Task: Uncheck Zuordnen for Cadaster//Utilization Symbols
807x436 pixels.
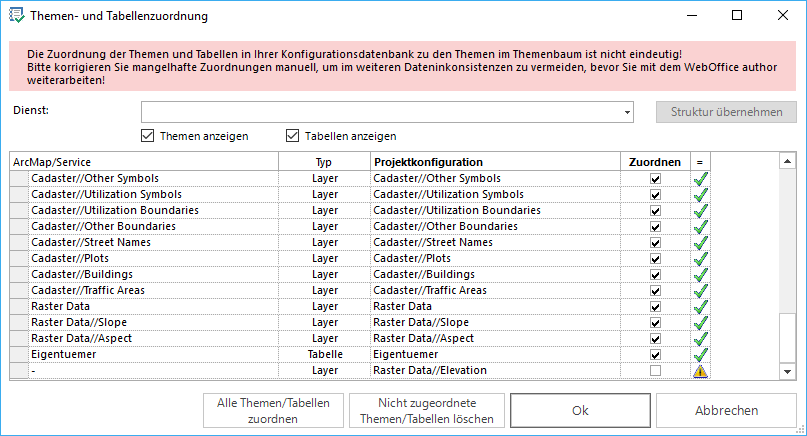Action: coord(655,195)
